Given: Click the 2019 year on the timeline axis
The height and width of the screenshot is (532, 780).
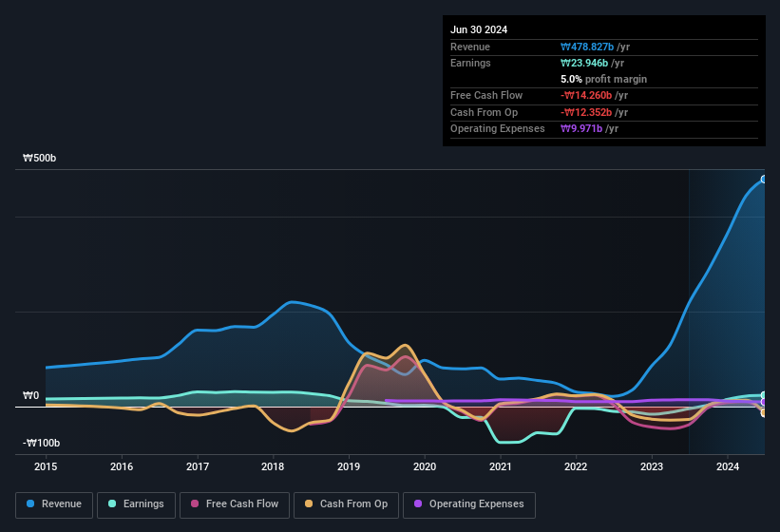Looking at the screenshot, I should (349, 466).
